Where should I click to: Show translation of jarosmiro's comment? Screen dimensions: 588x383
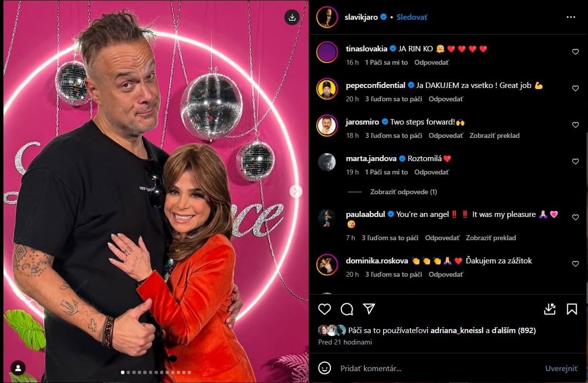click(x=495, y=135)
